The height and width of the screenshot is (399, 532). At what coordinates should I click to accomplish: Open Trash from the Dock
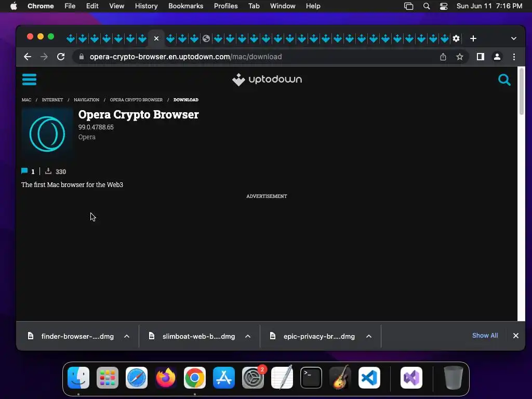[x=454, y=378]
